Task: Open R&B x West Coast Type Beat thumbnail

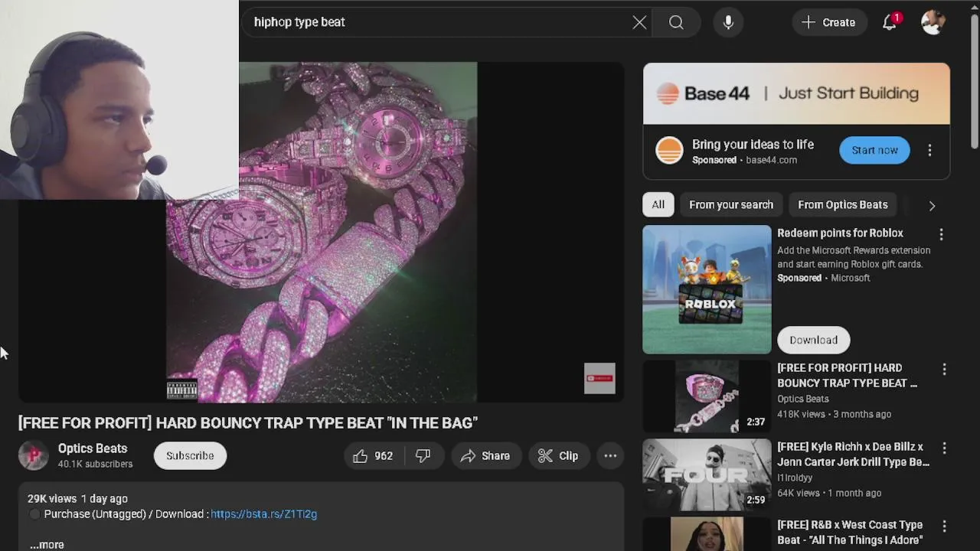Action: click(x=707, y=534)
